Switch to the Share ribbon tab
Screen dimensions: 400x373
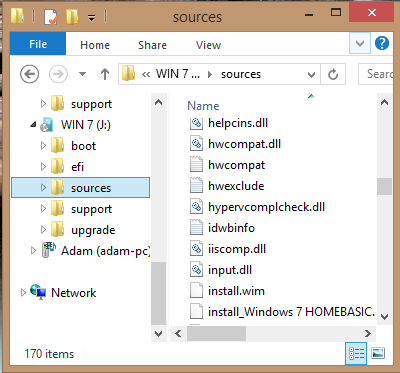pyautogui.click(x=152, y=45)
